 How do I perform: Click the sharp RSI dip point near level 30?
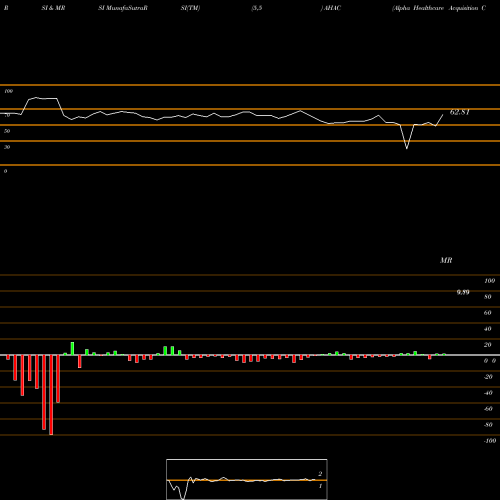(407, 148)
